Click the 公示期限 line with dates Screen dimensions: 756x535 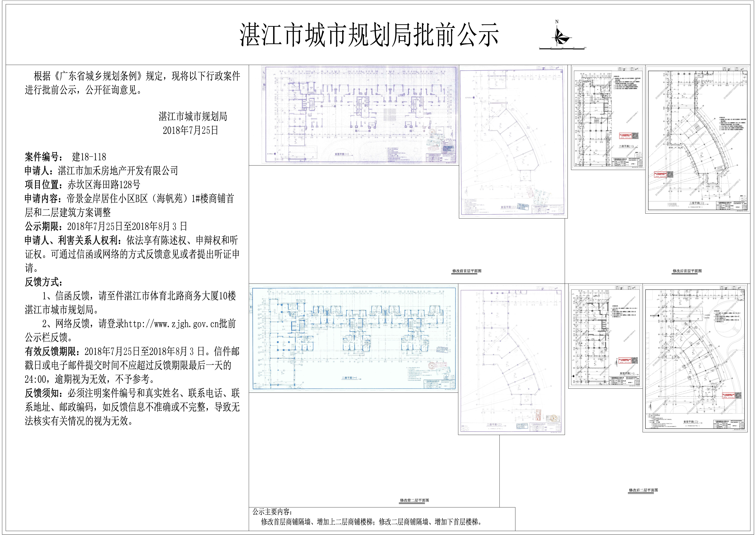[106, 226]
